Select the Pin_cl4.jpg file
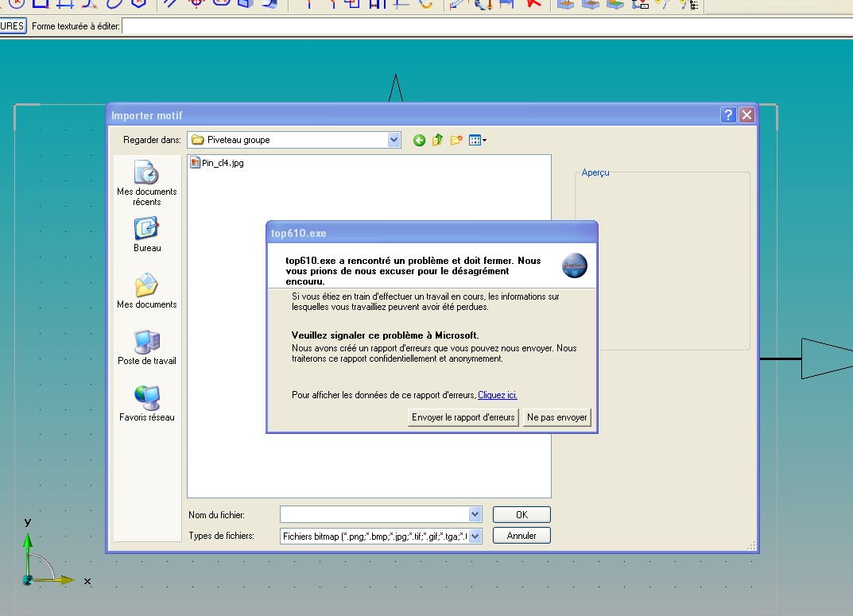Image resolution: width=853 pixels, height=616 pixels. pyautogui.click(x=217, y=163)
